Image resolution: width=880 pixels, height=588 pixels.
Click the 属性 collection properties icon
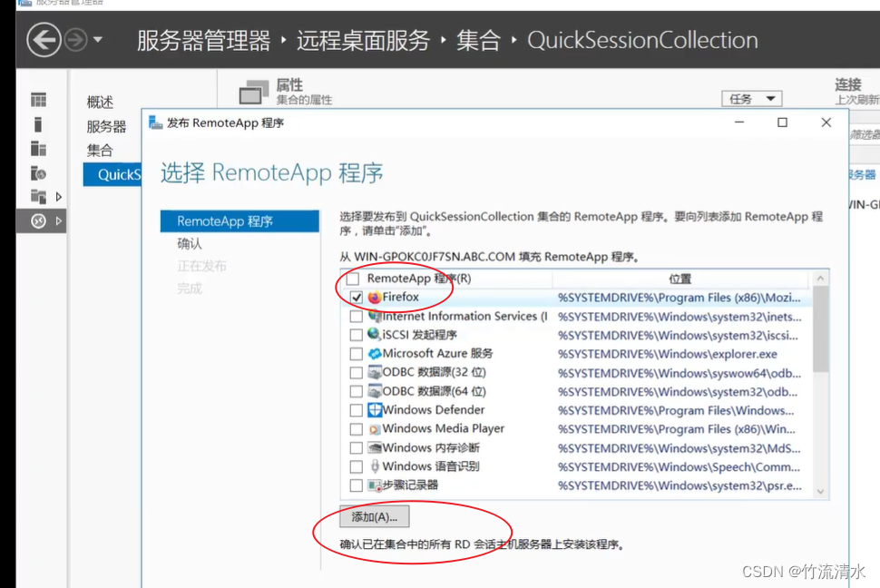point(254,93)
